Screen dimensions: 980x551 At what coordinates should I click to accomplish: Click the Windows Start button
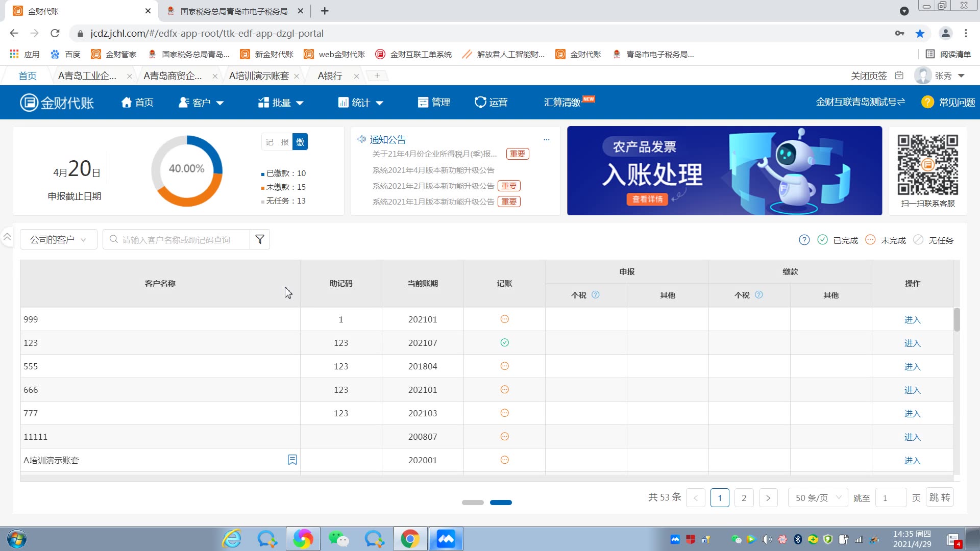point(16,539)
